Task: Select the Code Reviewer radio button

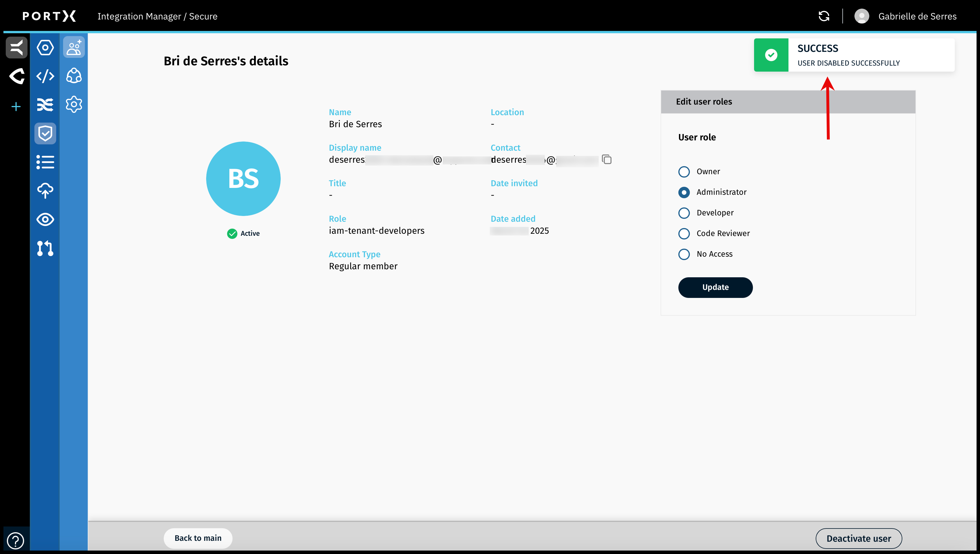Action: (684, 233)
